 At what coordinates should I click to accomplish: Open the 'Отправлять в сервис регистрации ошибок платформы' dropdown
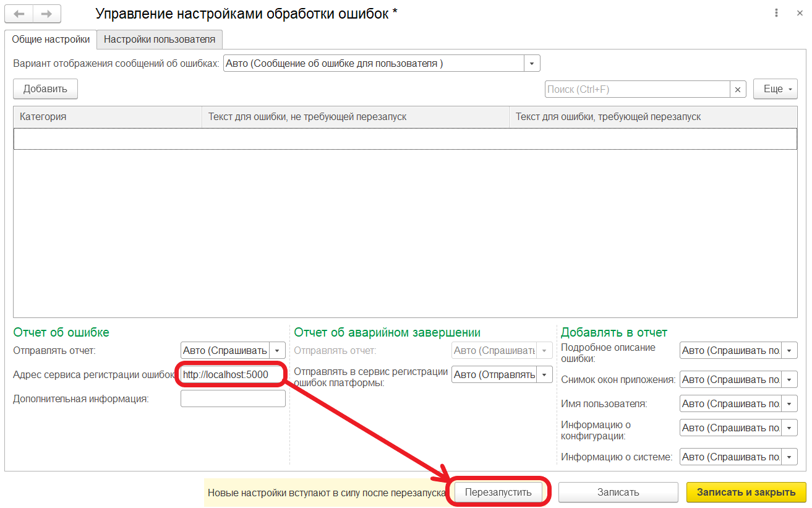click(x=544, y=374)
